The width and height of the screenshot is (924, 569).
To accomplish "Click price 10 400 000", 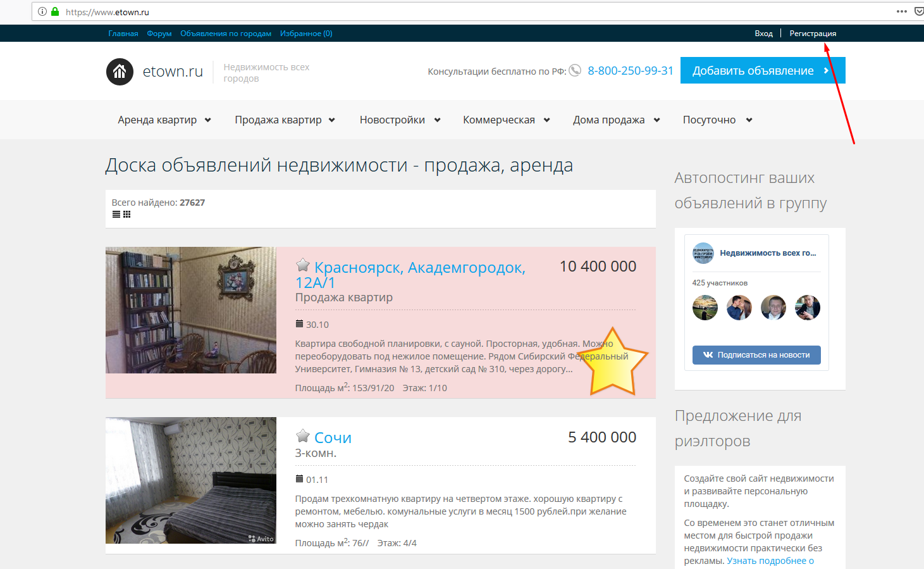I will point(598,266).
